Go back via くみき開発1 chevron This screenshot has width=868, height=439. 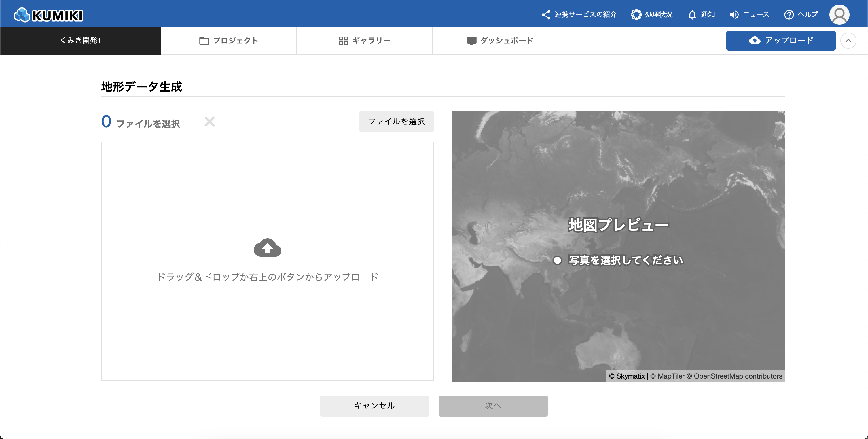(63, 40)
